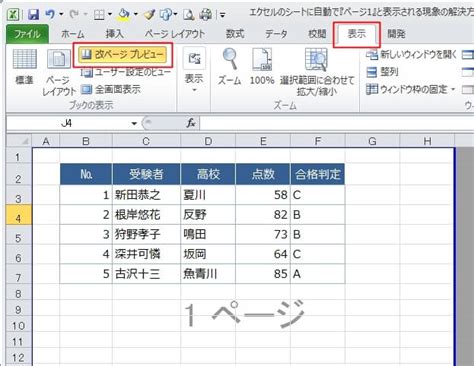Click the select all corner button
The height and width of the screenshot is (366, 474).
[19, 141]
